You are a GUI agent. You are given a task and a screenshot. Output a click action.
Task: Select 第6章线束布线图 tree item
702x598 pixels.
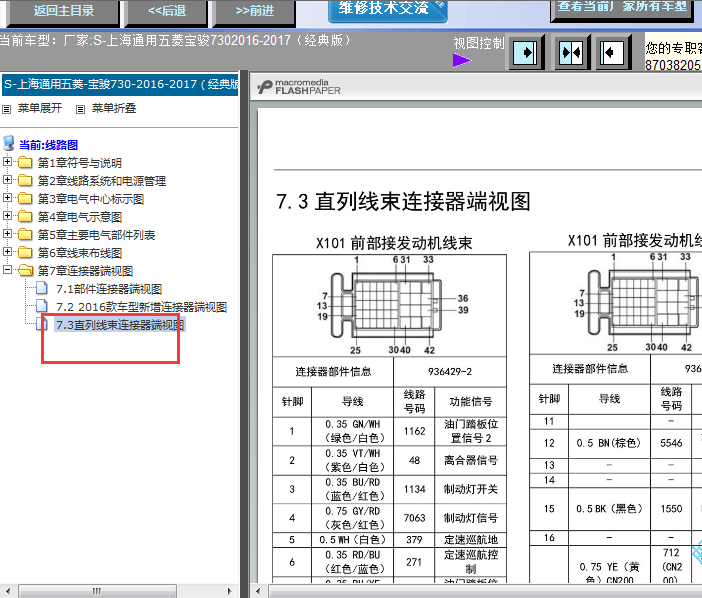(80, 253)
